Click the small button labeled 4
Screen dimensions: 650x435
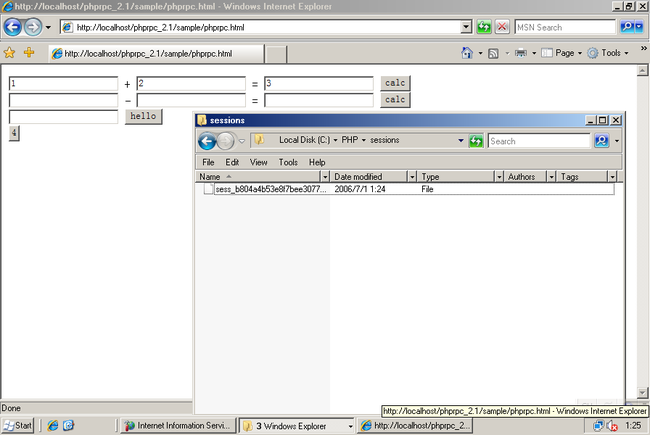point(14,133)
